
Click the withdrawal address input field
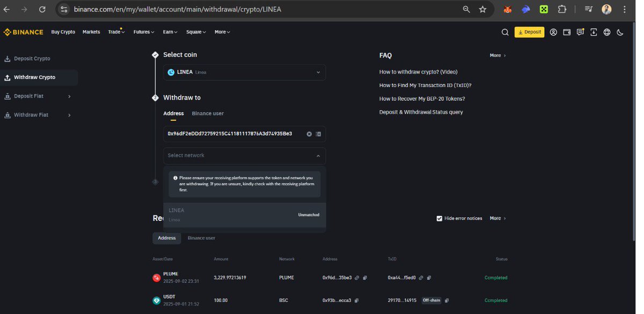[x=244, y=134]
